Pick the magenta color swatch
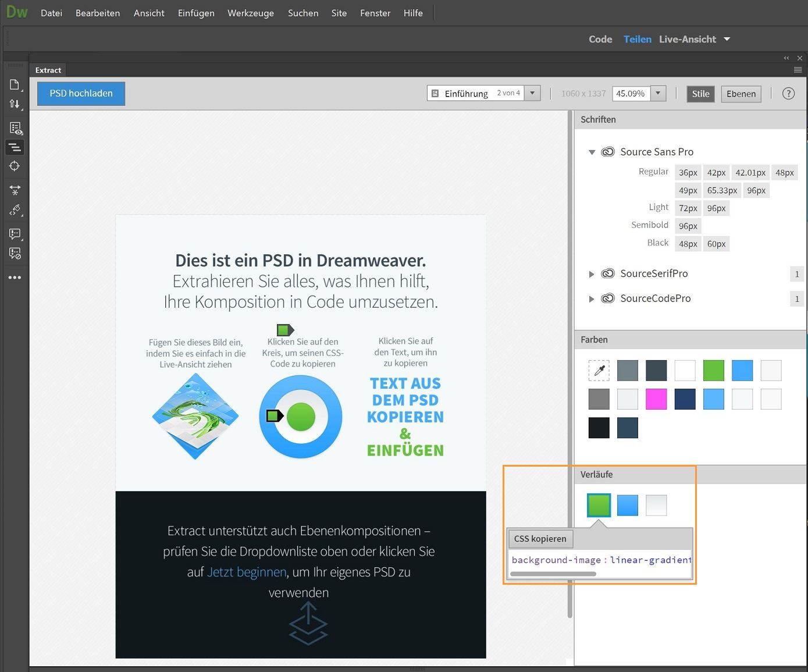This screenshot has height=672, width=808. (656, 399)
